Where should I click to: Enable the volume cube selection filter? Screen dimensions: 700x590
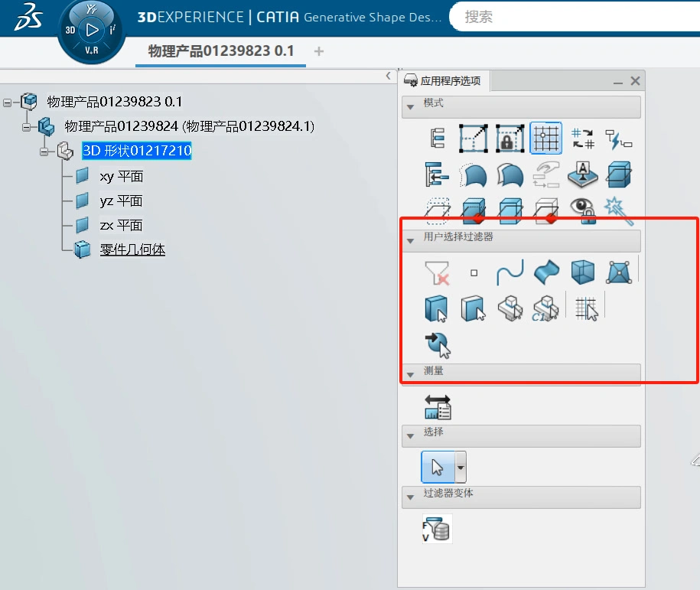[x=583, y=272]
